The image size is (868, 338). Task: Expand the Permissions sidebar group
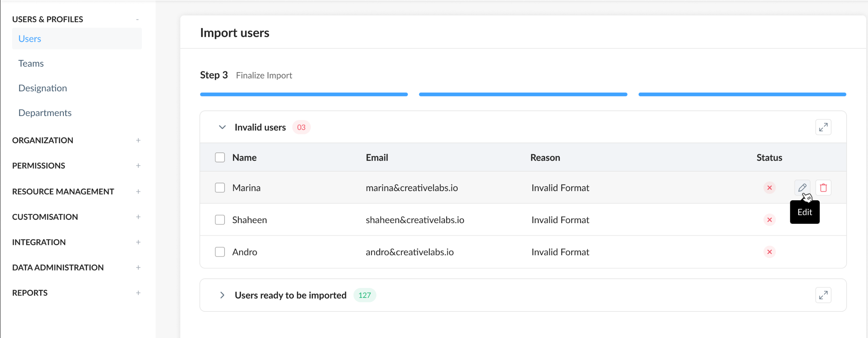click(138, 166)
